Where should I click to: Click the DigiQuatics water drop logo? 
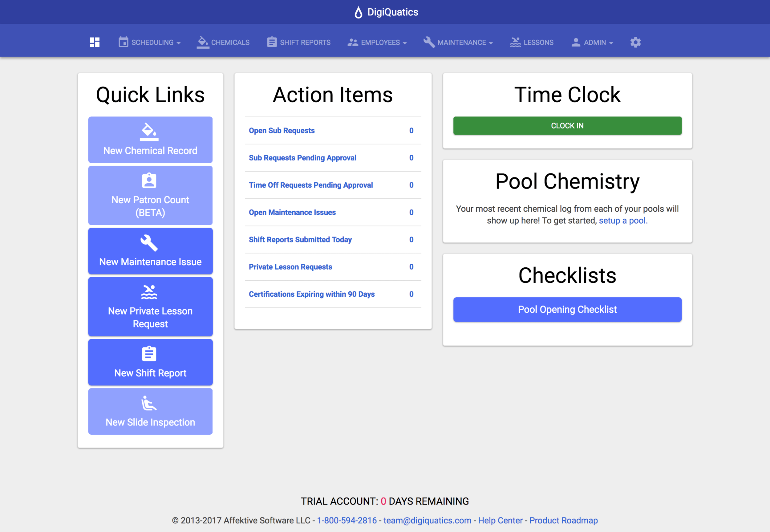pyautogui.click(x=358, y=12)
